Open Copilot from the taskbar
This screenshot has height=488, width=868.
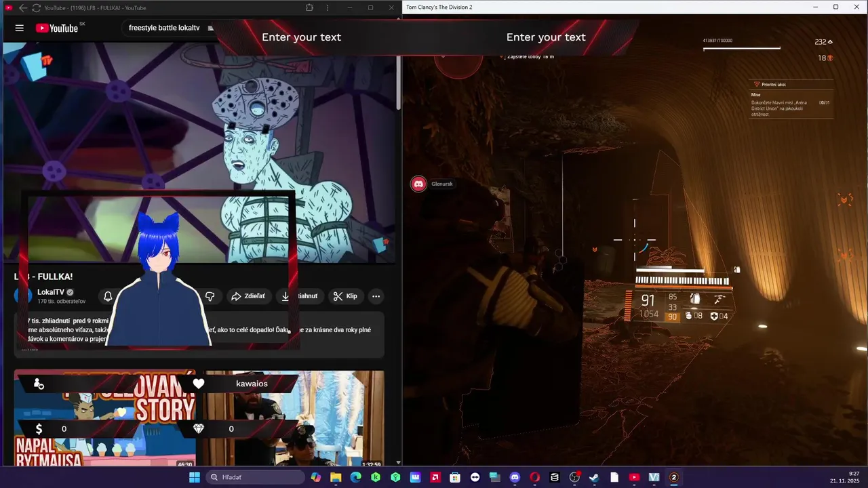point(316,477)
